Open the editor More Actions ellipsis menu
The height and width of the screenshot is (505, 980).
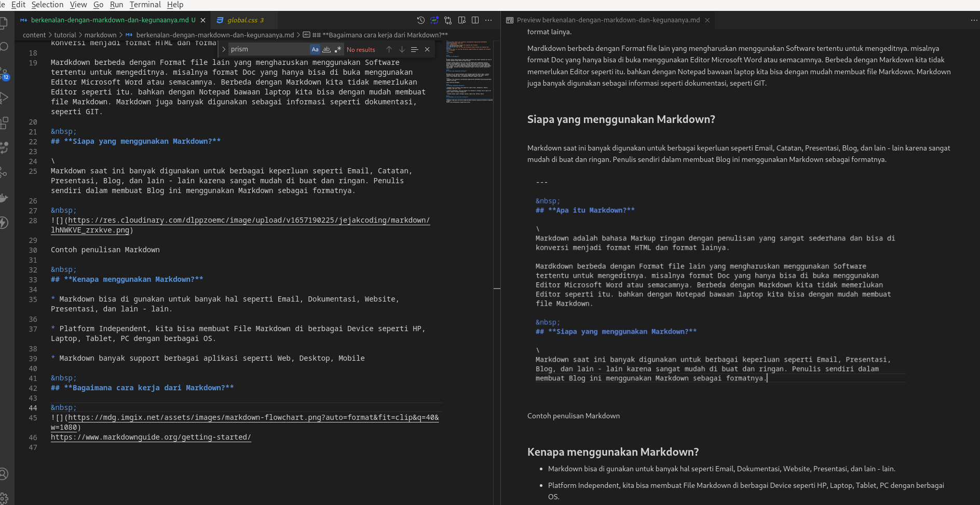488,20
